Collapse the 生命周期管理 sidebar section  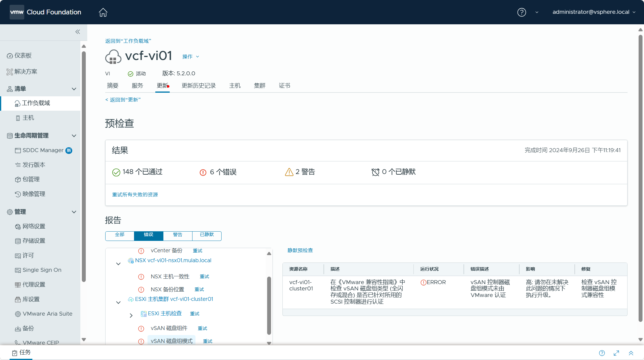click(x=74, y=136)
